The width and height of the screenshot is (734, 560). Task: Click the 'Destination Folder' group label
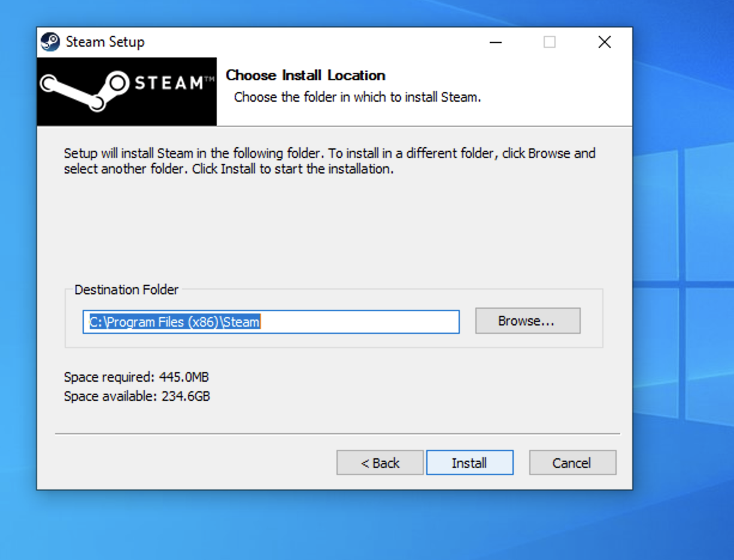(x=126, y=290)
